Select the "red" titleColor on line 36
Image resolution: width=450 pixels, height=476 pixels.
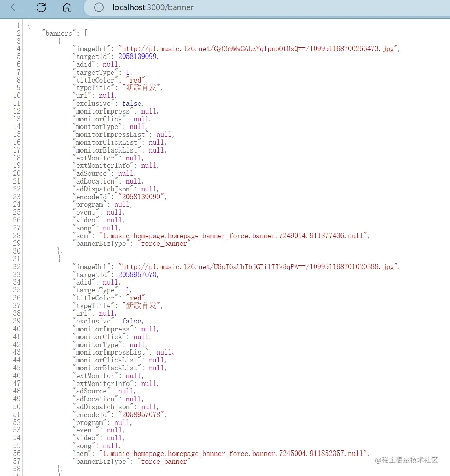click(x=135, y=298)
